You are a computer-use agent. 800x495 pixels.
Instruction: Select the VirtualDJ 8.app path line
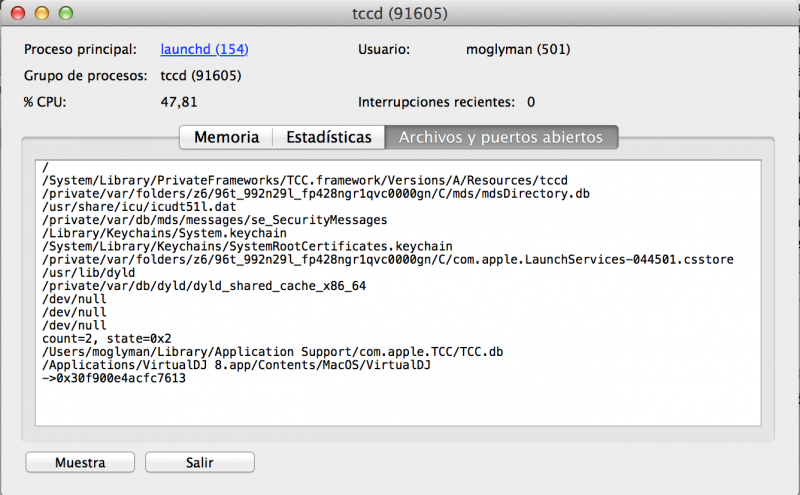pyautogui.click(x=236, y=365)
